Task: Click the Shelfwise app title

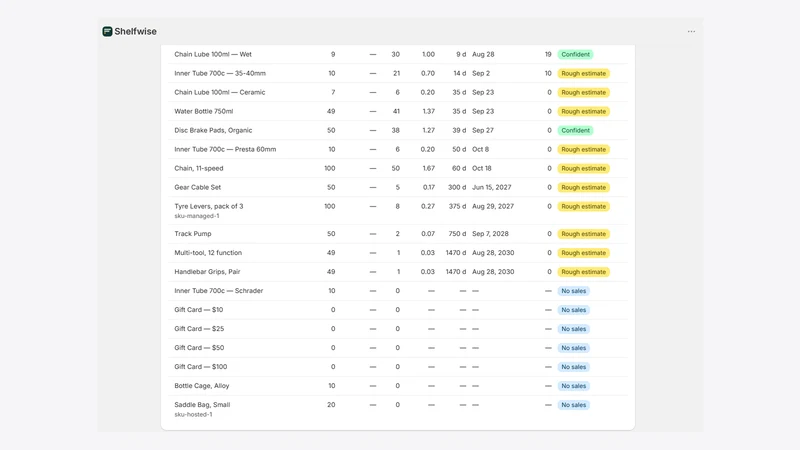Action: [135, 32]
